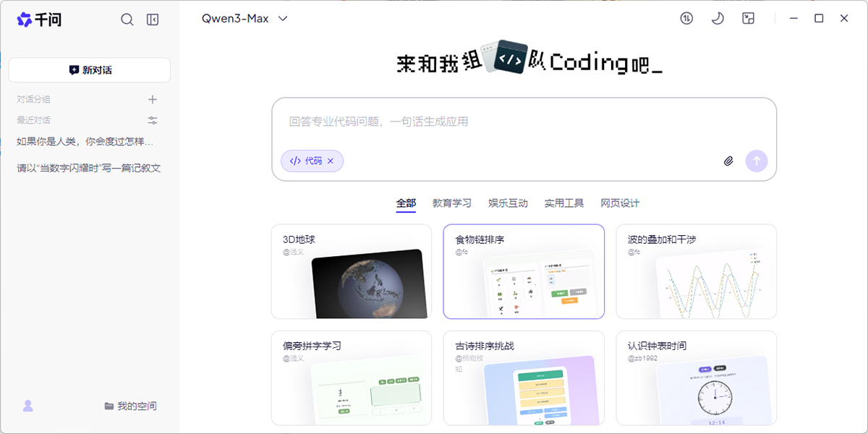
Task: Open the 偏旁拼字学习 example card
Action: pos(352,378)
